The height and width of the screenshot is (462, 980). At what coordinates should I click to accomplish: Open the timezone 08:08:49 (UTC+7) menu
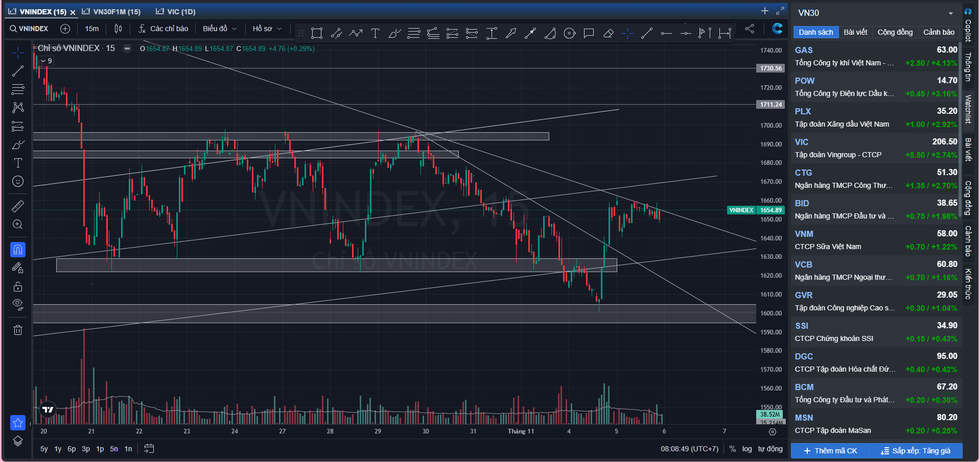689,449
